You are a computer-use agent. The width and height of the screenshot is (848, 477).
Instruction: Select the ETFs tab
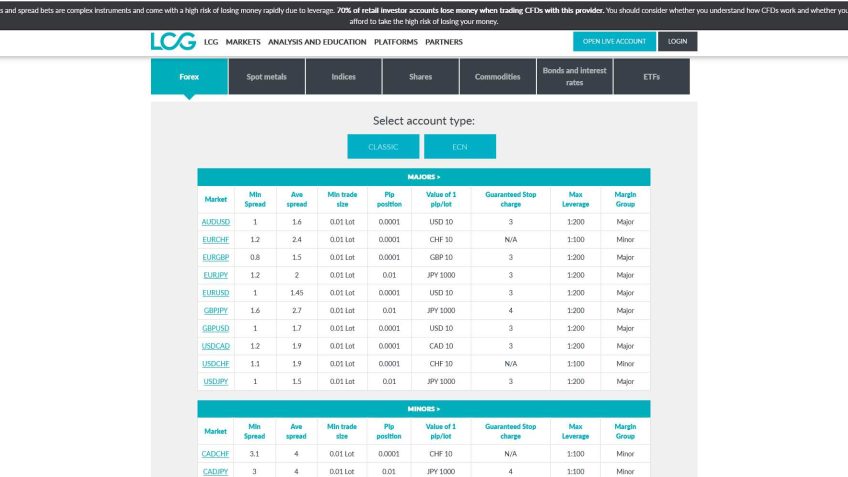click(651, 77)
